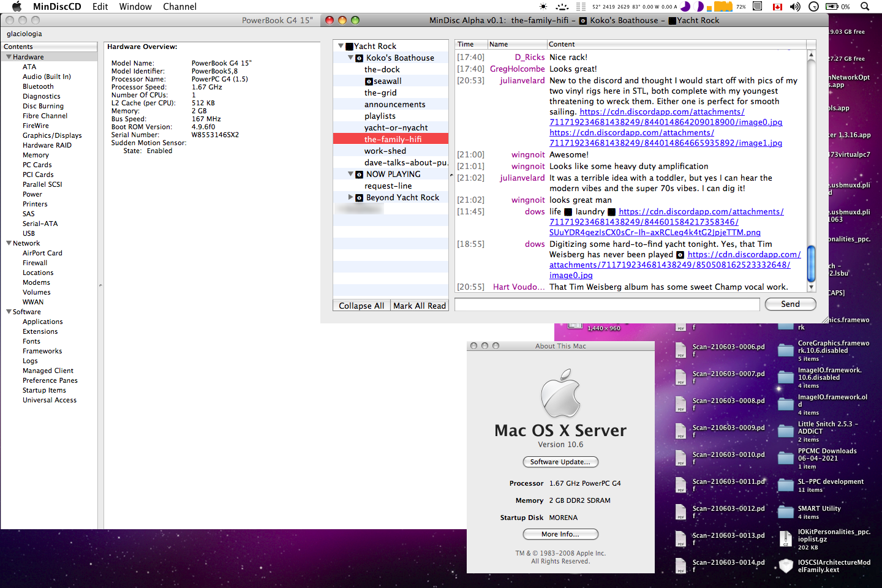Screen dimensions: 882x588
Task: Click the NOW PLAYING server icon
Action: point(360,175)
